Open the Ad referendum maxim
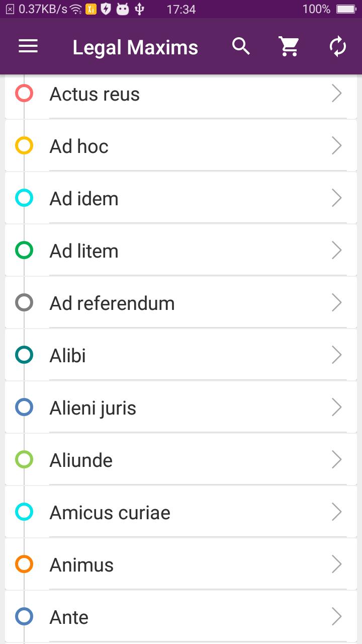The width and height of the screenshot is (362, 644). pos(112,303)
